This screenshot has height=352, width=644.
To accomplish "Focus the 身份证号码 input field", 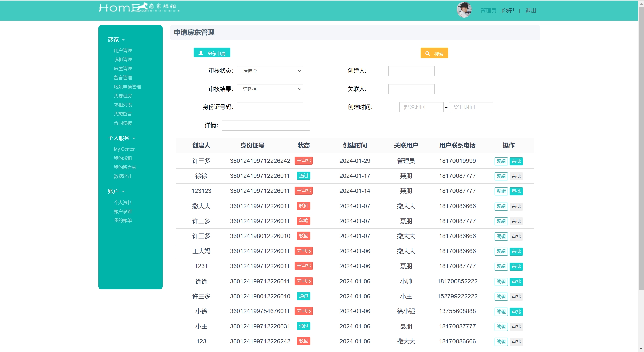I will pos(270,107).
